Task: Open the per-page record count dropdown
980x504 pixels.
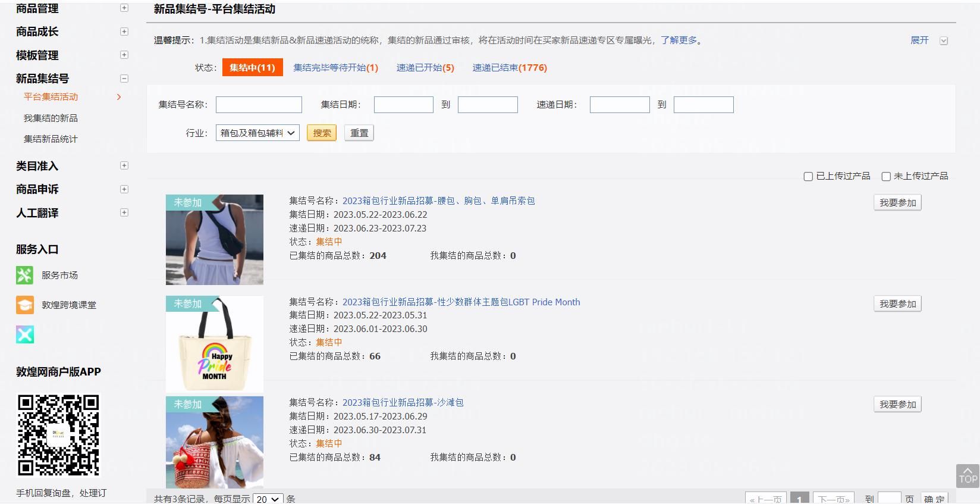Action: tap(268, 499)
